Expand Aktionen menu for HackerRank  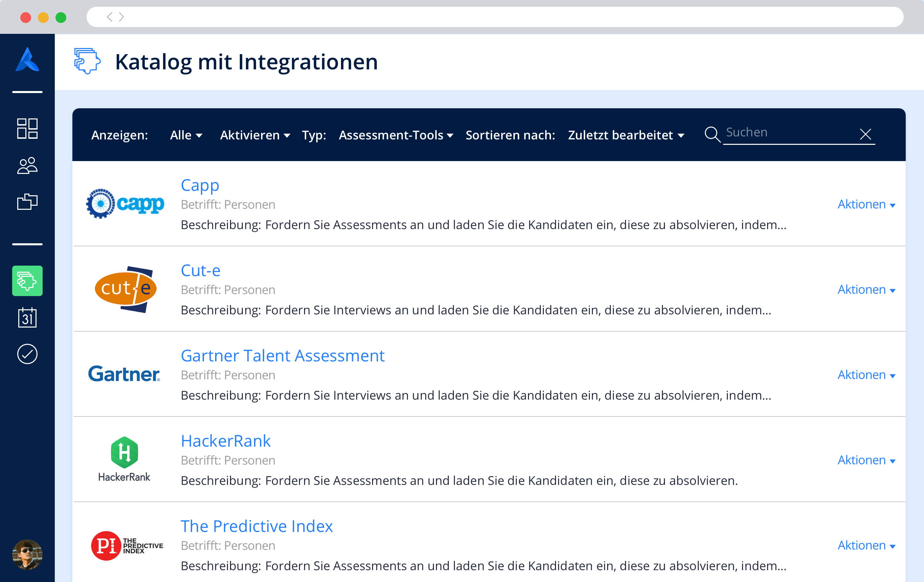(867, 460)
